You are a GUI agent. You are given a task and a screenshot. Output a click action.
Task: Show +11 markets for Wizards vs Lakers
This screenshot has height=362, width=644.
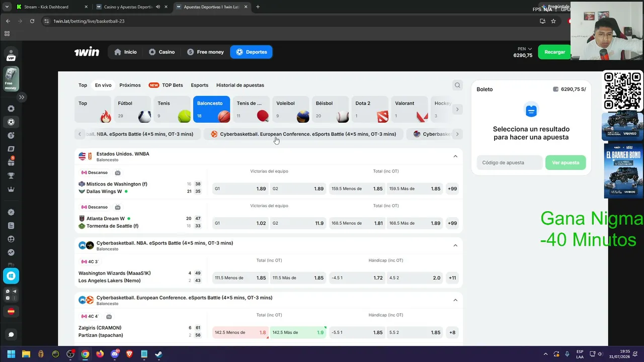452,278
